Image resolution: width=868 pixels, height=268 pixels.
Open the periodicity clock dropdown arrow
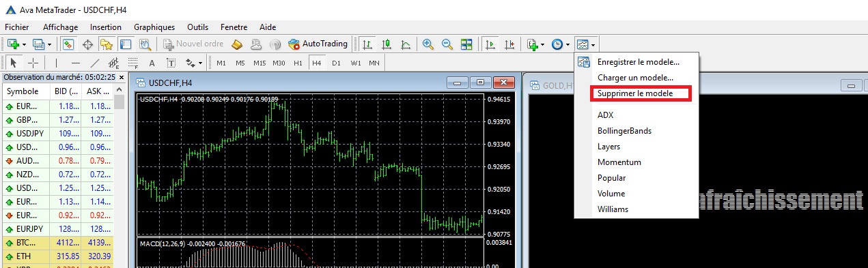tap(568, 44)
